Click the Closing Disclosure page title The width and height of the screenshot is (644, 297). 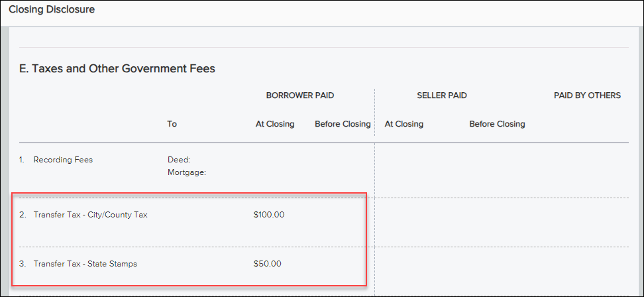click(x=52, y=9)
